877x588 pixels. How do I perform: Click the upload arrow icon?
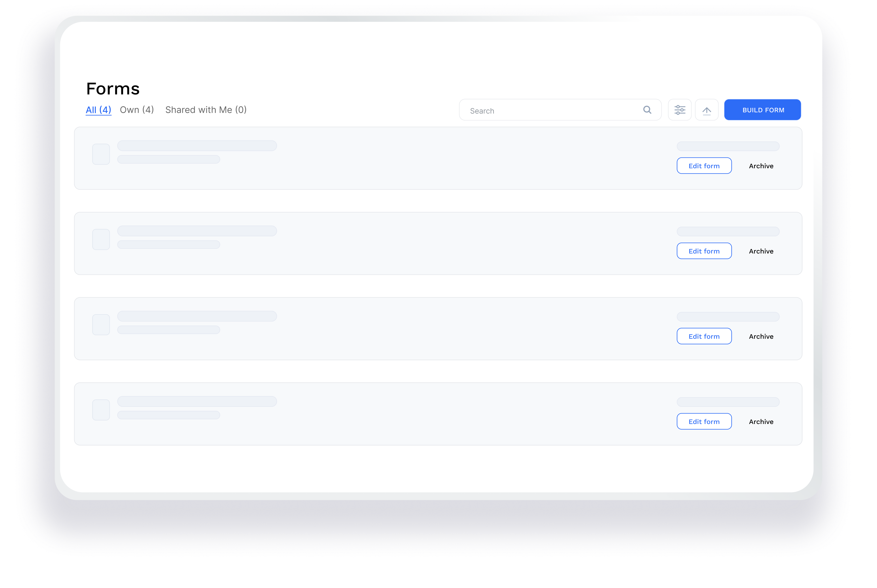(x=707, y=110)
